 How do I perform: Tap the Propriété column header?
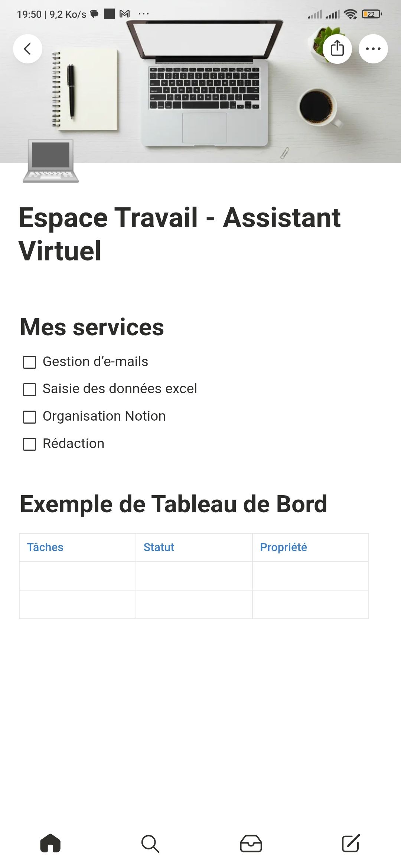283,547
